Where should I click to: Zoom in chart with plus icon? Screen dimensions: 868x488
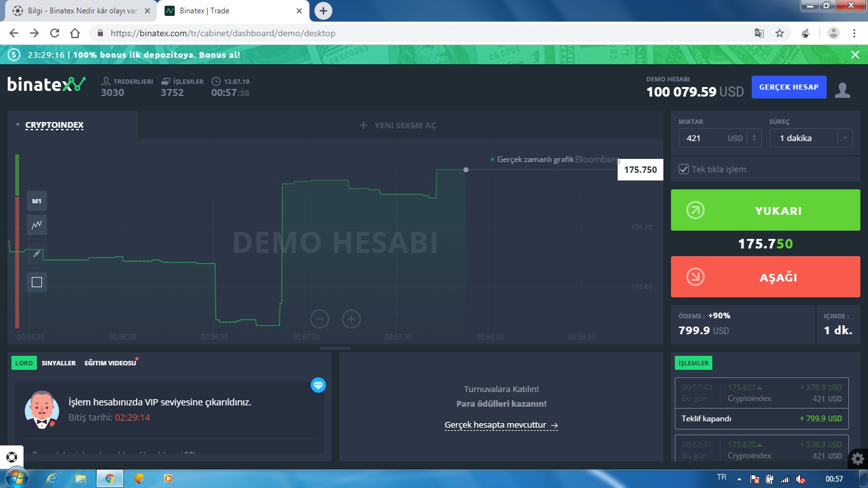[x=351, y=319]
